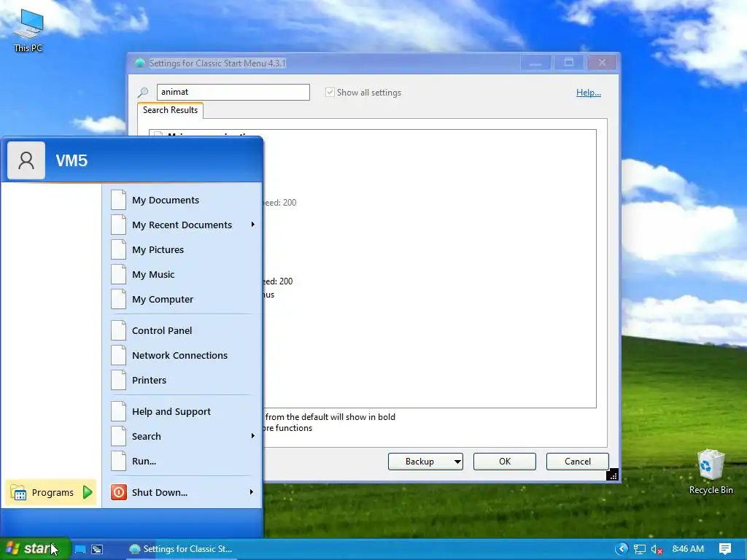Click the Cancel button

point(578,462)
